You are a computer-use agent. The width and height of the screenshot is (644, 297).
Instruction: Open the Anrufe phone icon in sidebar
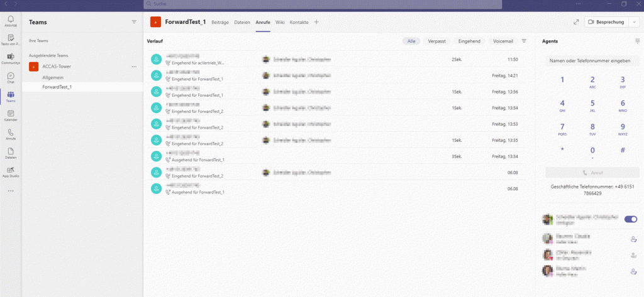[11, 132]
